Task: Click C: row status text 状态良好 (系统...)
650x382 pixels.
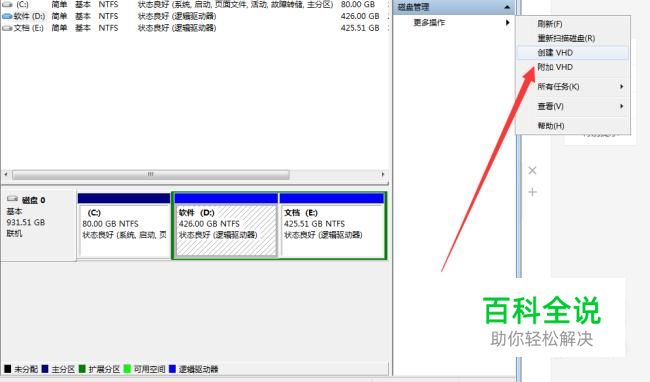Action: (235, 5)
